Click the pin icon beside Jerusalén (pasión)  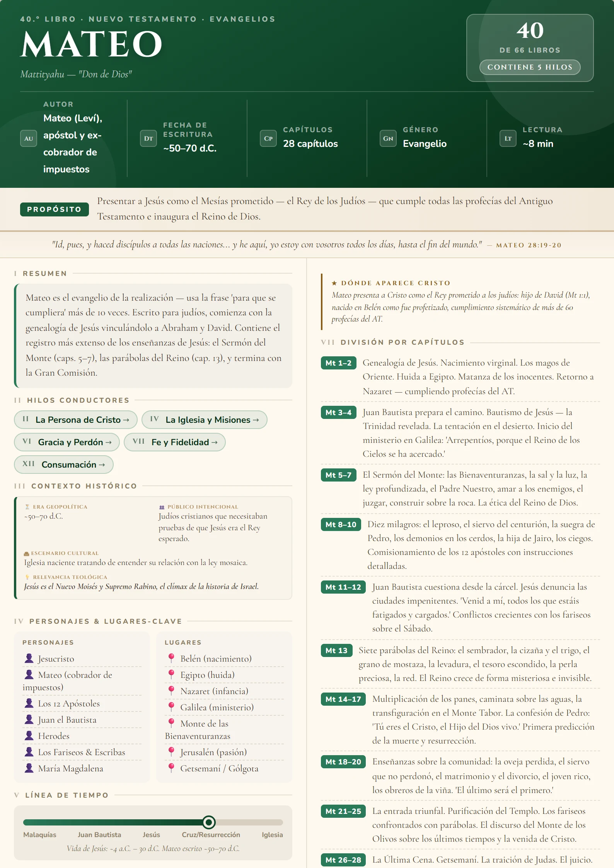(x=171, y=752)
